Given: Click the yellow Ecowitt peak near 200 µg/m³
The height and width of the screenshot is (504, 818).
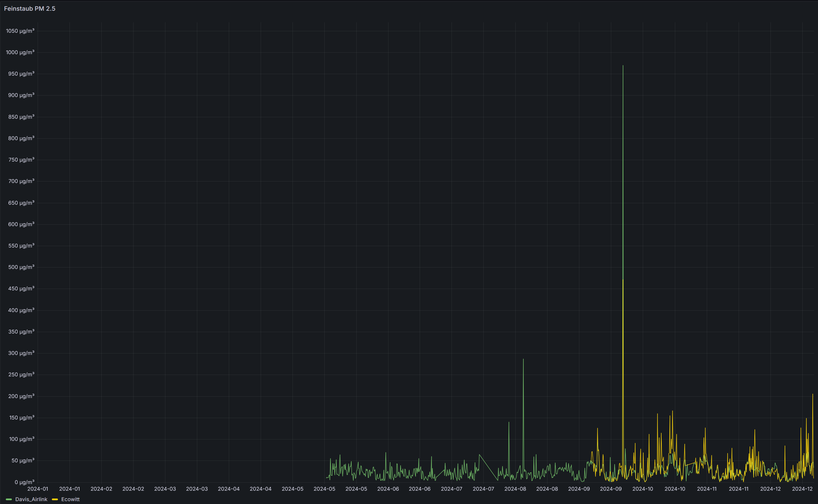Looking at the screenshot, I should [x=813, y=394].
